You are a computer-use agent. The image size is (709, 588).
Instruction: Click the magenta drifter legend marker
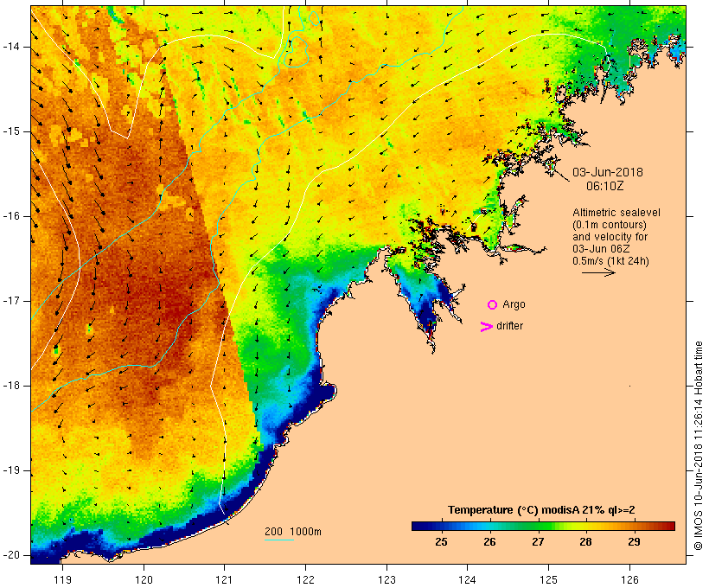[487, 327]
